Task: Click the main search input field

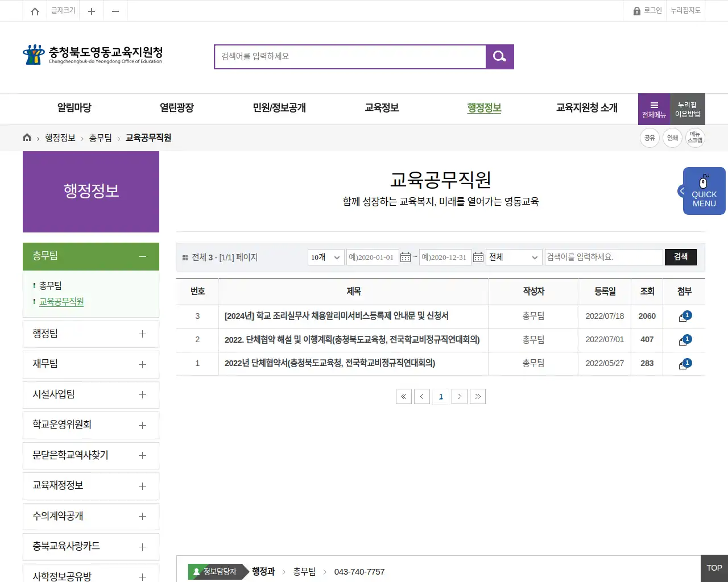Action: pos(350,57)
